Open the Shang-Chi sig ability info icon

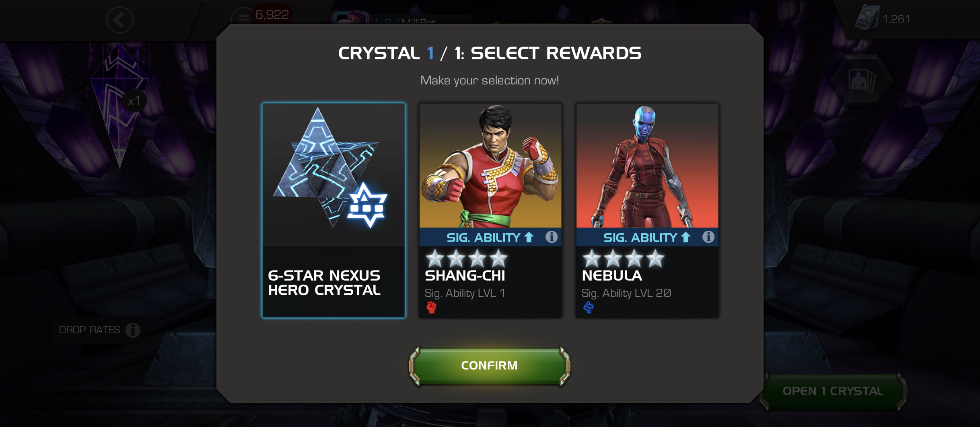552,237
